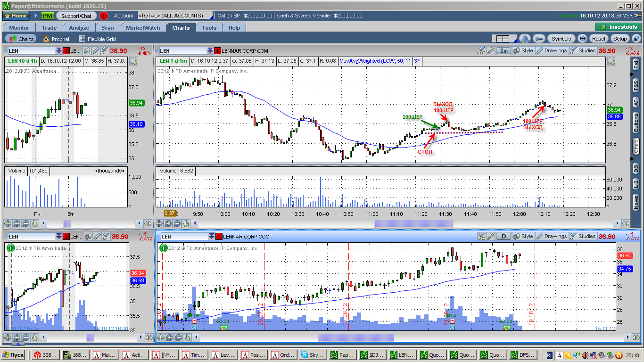Select the pan hand tool under 1-minute chart
The height and width of the screenshot is (362, 644).
click(188, 224)
